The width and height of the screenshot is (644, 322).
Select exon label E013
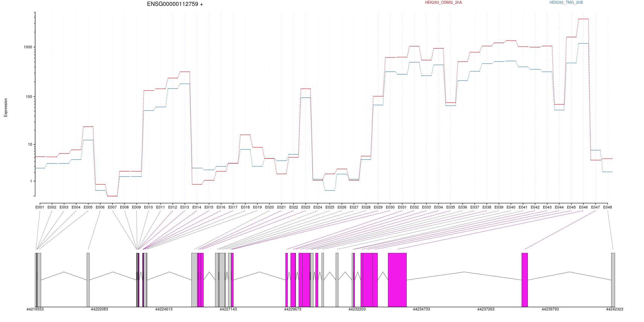pos(185,207)
